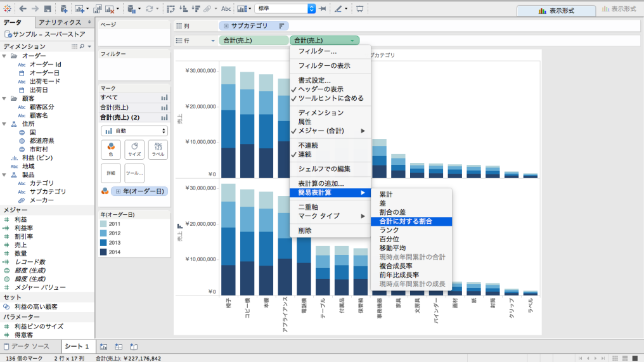Click the view cards chart icon

(x=242, y=9)
